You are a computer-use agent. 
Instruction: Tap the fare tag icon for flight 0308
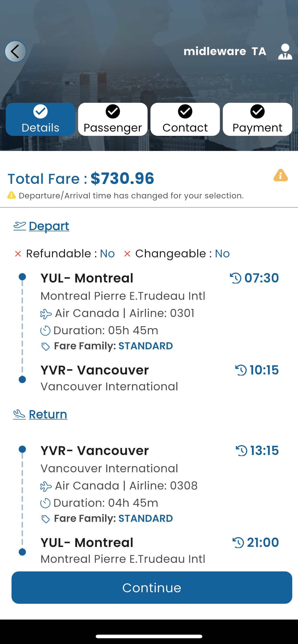point(45,519)
